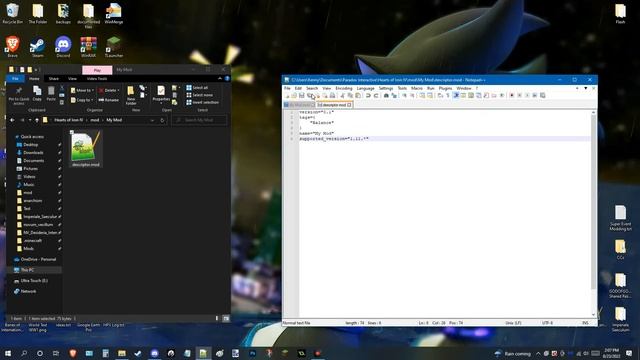Click Undo icon in Notepad++ toolbar

click(x=368, y=96)
